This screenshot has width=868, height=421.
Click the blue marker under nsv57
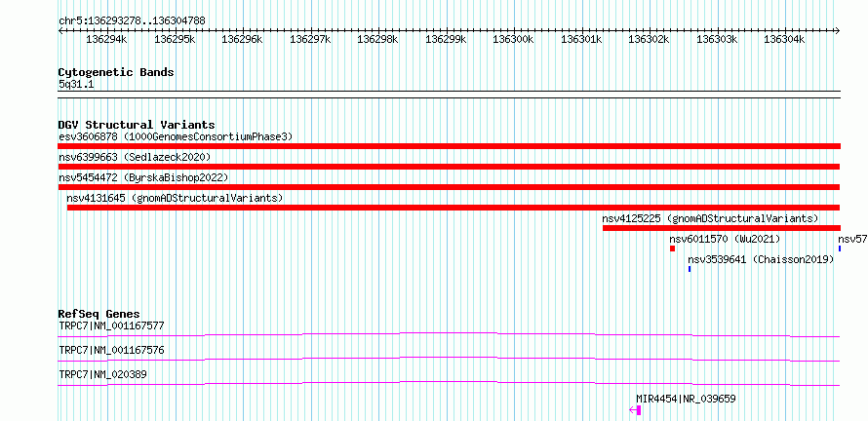pyautogui.click(x=840, y=249)
